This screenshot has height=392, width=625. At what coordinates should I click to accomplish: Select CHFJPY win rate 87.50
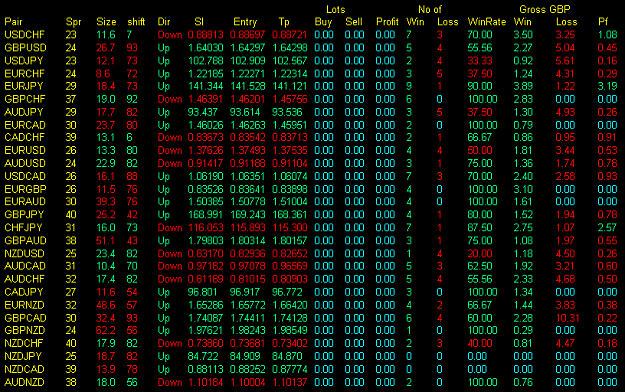480,228
